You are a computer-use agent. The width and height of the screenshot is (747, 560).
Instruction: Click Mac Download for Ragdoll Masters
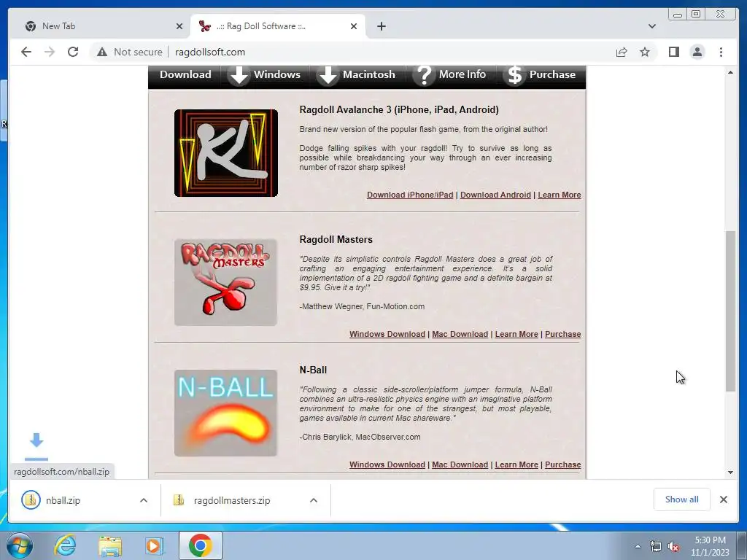point(460,334)
